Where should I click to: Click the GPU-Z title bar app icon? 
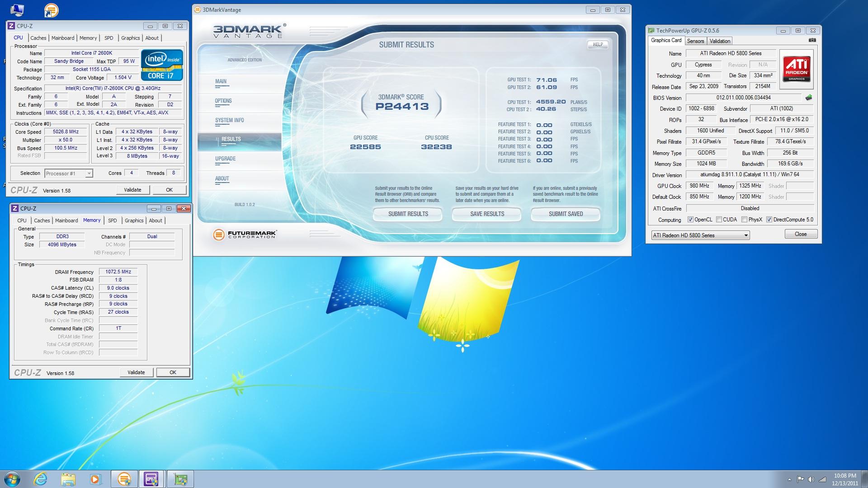651,30
